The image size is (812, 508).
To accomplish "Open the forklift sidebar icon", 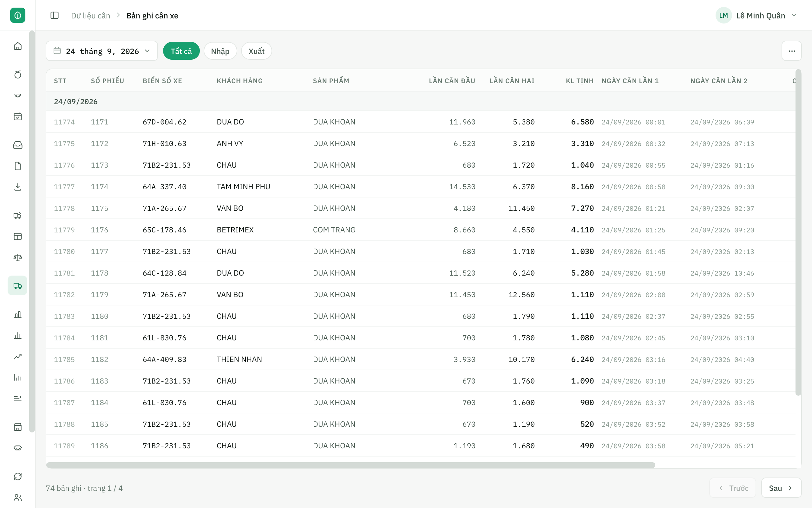I will click(x=18, y=215).
